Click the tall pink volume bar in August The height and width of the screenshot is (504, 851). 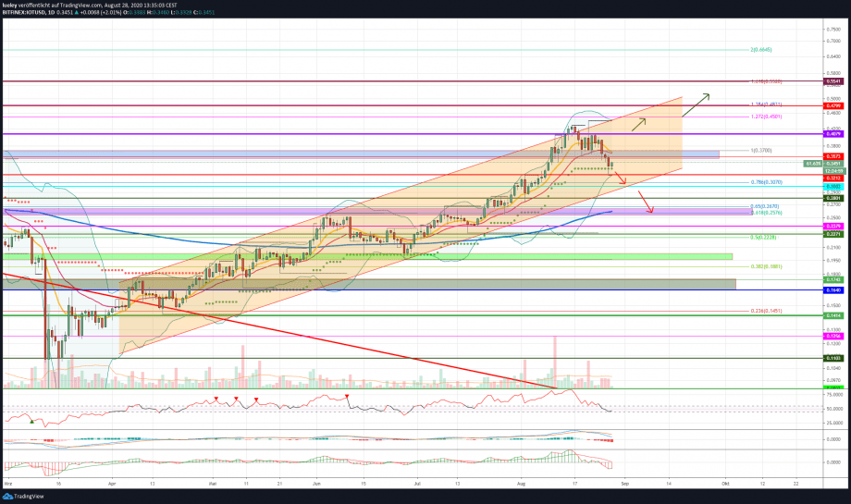point(555,362)
